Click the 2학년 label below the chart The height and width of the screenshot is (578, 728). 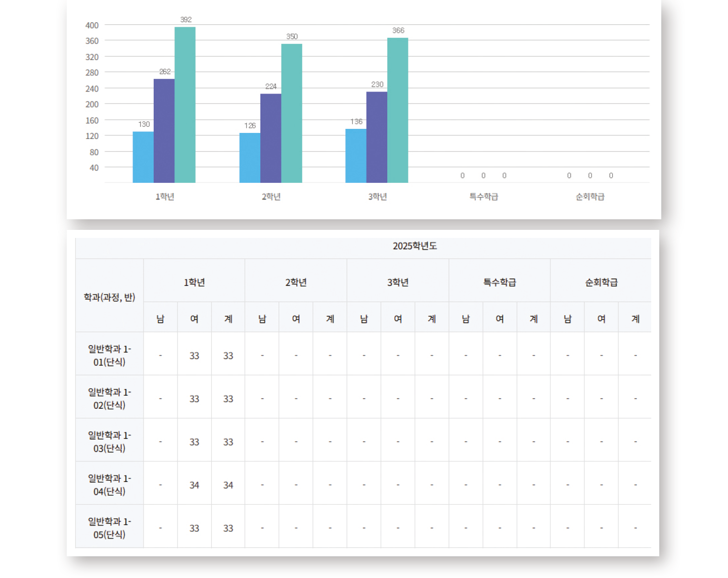[271, 197]
